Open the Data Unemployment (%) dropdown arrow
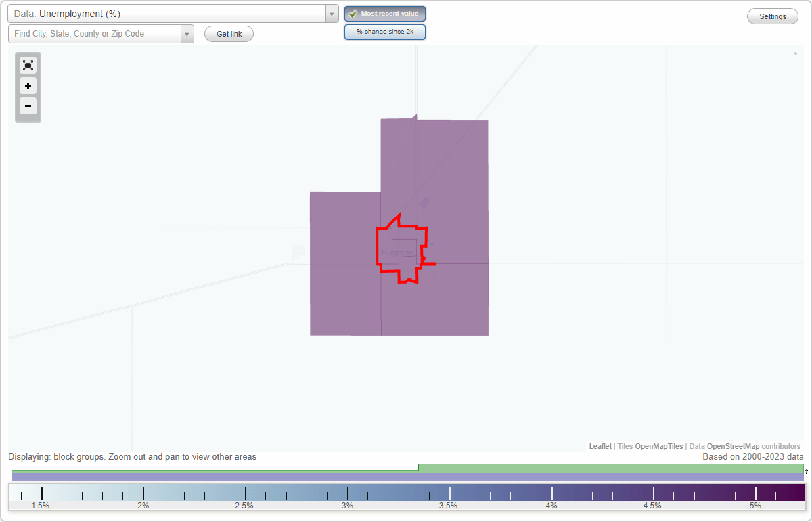This screenshot has width=812, height=522. 332,14
